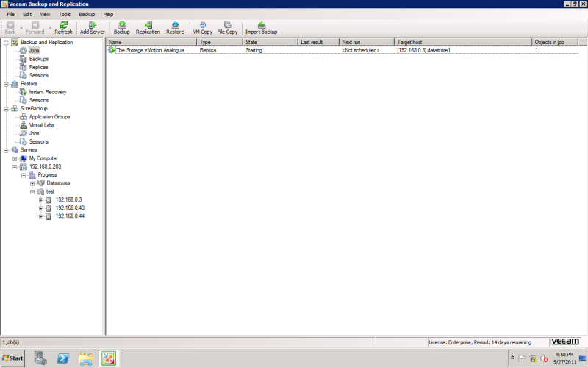The height and width of the screenshot is (368, 588).
Task: Click Veeam Backup taskbar icon
Action: (109, 358)
